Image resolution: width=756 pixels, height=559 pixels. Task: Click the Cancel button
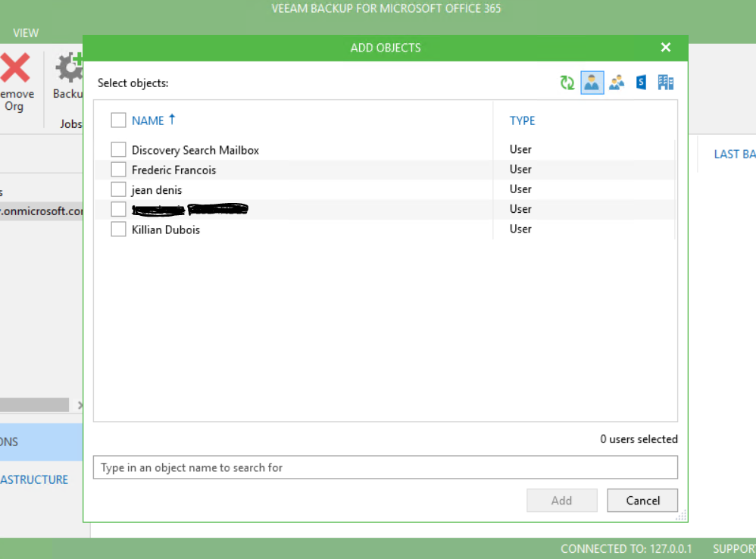[x=642, y=500]
